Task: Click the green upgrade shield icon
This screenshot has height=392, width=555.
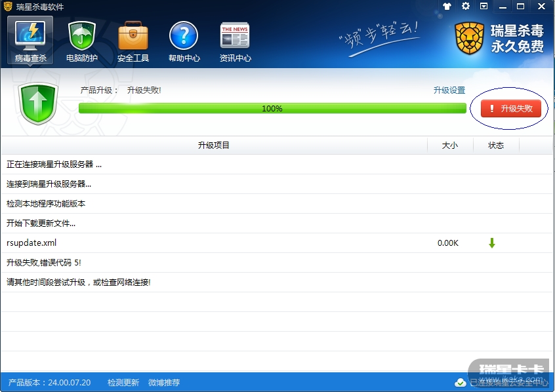Action: pyautogui.click(x=38, y=104)
